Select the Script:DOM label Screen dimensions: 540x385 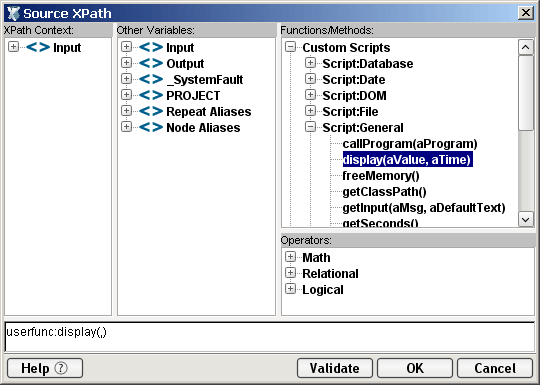pyautogui.click(x=354, y=96)
